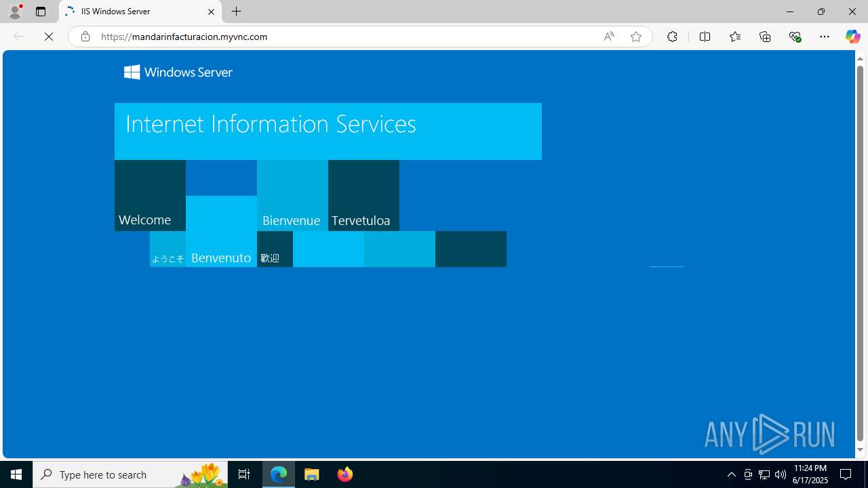Click the ようこそ tile
Image resolution: width=868 pixels, height=488 pixels.
[x=167, y=249]
